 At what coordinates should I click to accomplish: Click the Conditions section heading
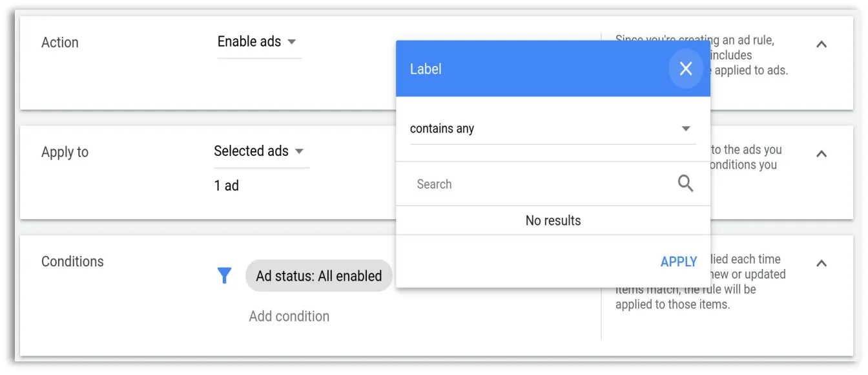72,261
